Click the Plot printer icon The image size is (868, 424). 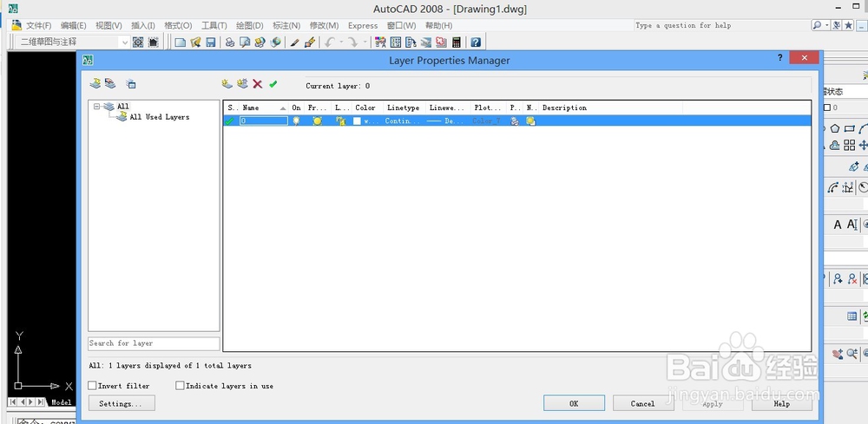pyautogui.click(x=230, y=42)
